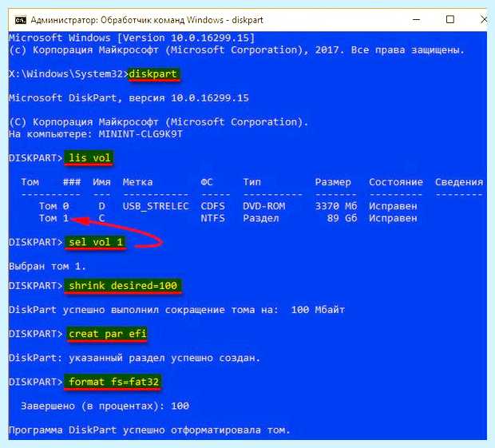Click the 'Состояние' column header
This screenshot has width=495, height=448.
point(396,182)
